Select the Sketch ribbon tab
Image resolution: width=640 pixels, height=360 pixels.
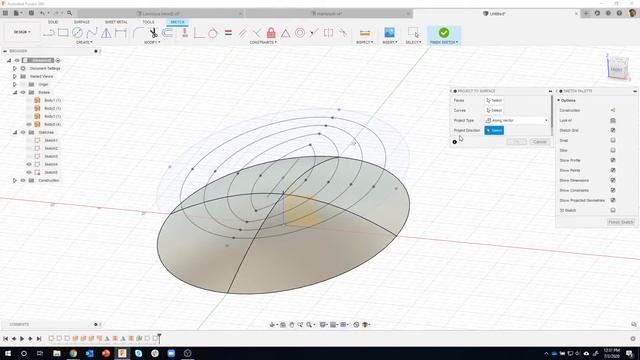[x=178, y=22]
